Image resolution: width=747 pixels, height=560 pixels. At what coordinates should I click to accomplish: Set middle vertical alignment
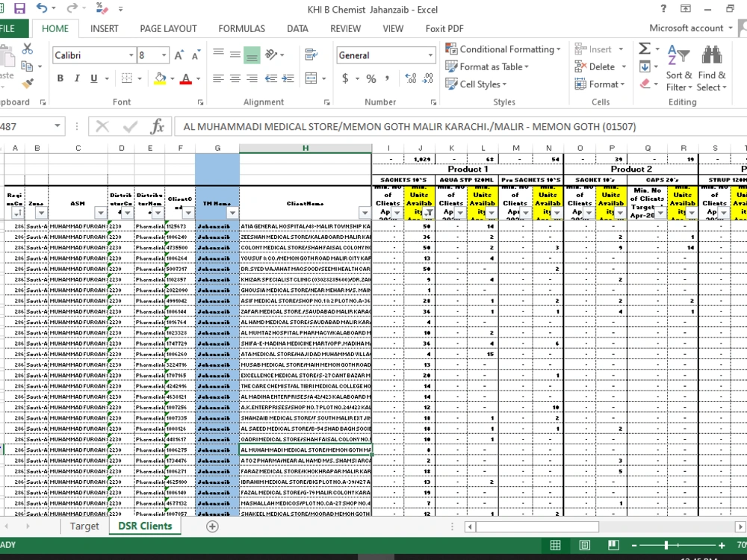235,55
